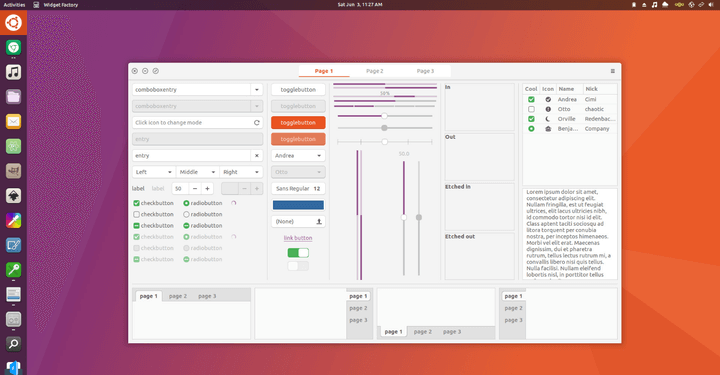The image size is (720, 375).
Task: Open the Sans Regular 12 font chooser
Action: (298, 189)
